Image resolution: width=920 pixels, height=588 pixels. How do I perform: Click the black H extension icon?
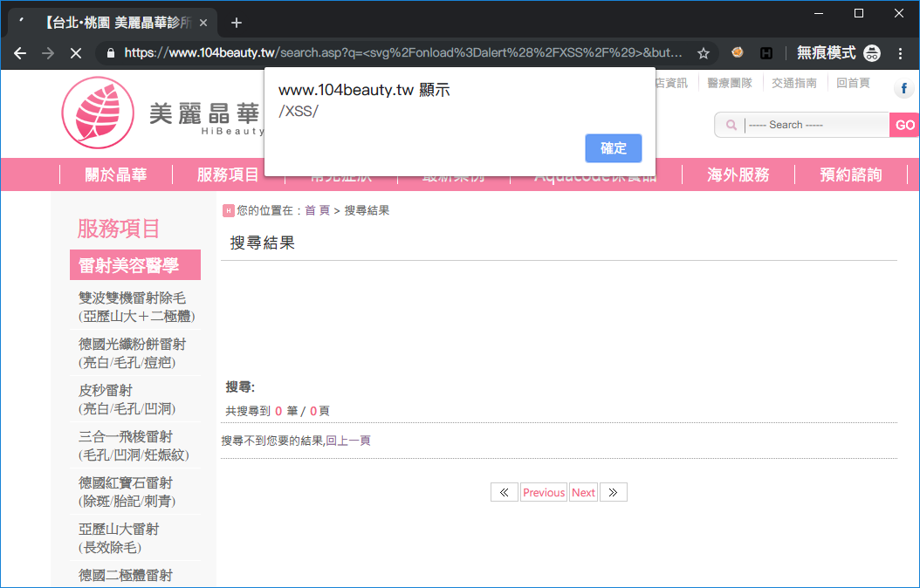(766, 53)
